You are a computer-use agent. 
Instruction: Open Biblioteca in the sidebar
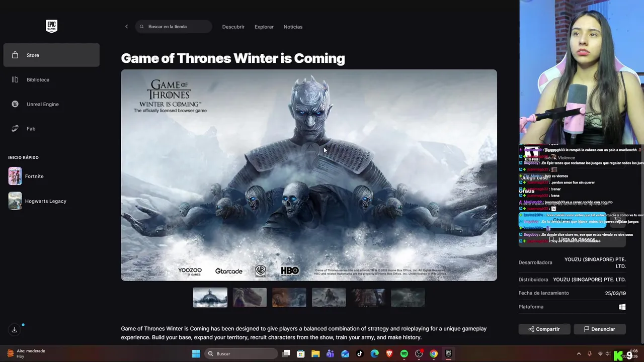pos(51,79)
